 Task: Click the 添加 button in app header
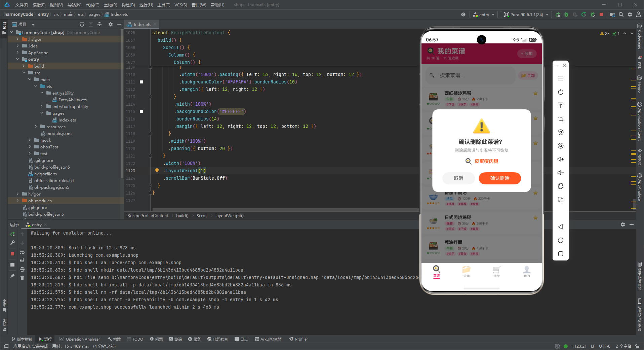527,54
